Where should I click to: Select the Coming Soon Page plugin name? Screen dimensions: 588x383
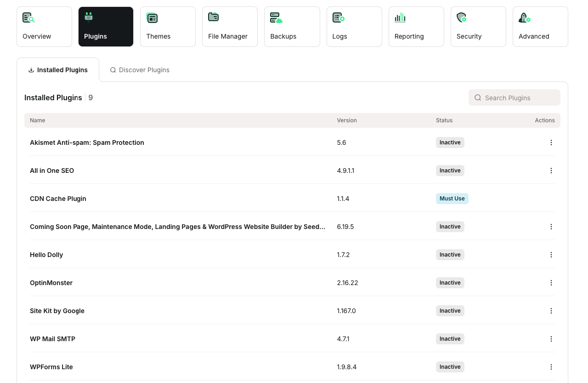coord(178,227)
